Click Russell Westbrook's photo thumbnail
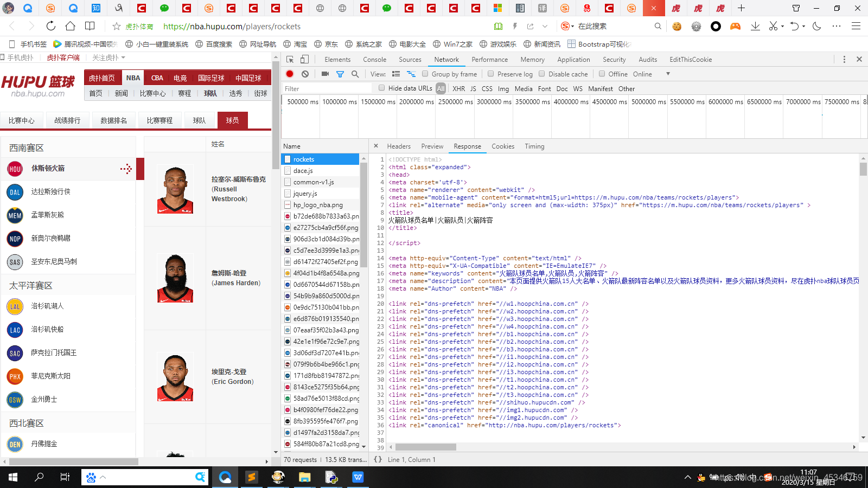Screen dimensions: 868x488 tap(175, 190)
